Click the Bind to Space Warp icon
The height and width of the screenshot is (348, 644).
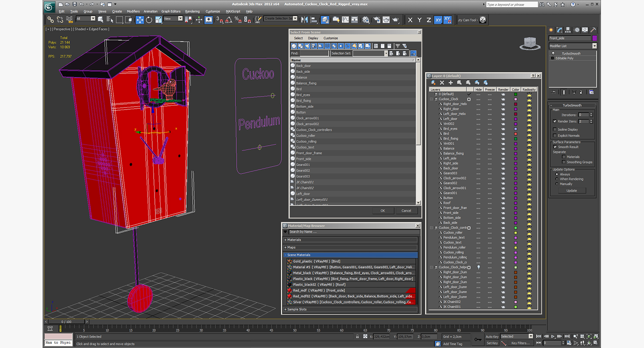69,20
